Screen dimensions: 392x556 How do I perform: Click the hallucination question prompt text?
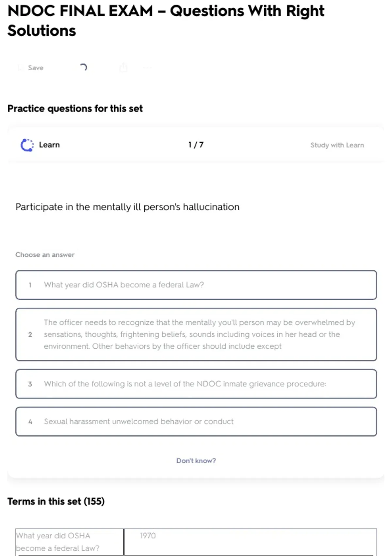127,207
